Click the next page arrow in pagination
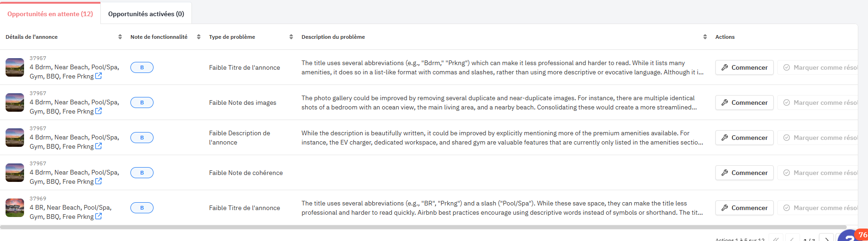 click(x=826, y=238)
